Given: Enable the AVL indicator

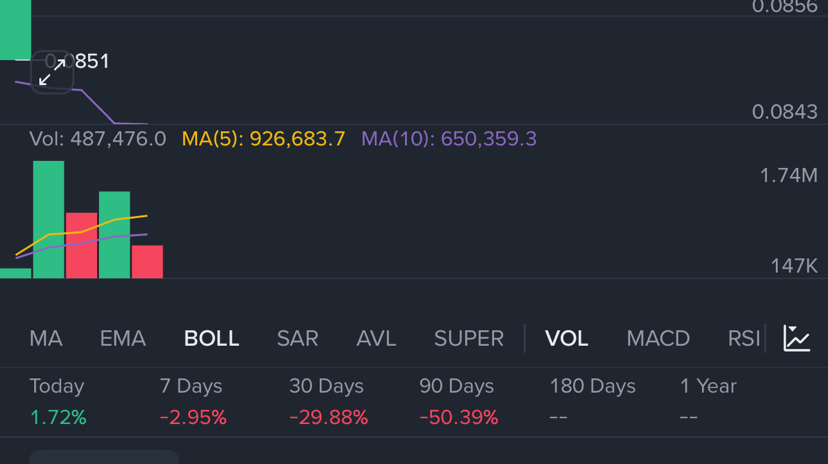Looking at the screenshot, I should [x=376, y=339].
